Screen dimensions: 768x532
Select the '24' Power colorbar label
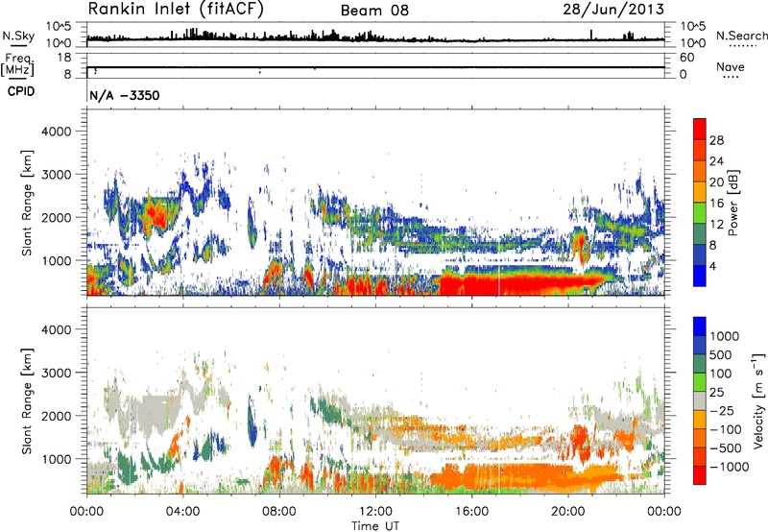[716, 161]
